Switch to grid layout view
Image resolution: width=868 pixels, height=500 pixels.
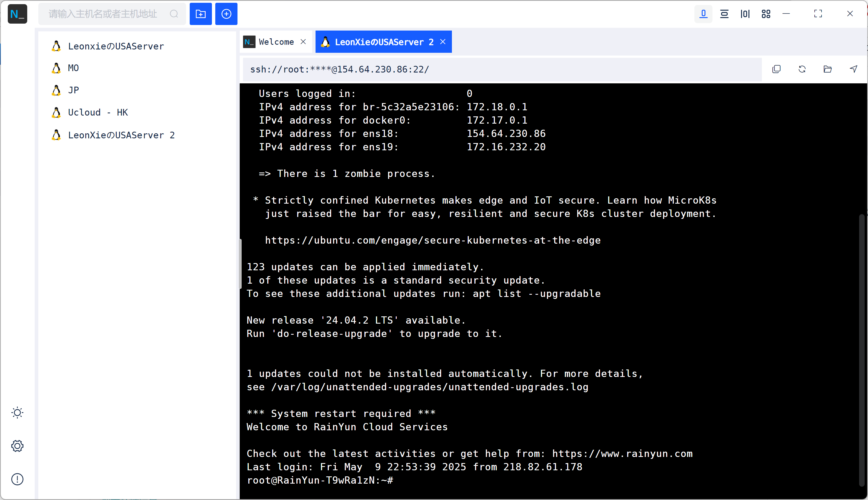point(766,14)
